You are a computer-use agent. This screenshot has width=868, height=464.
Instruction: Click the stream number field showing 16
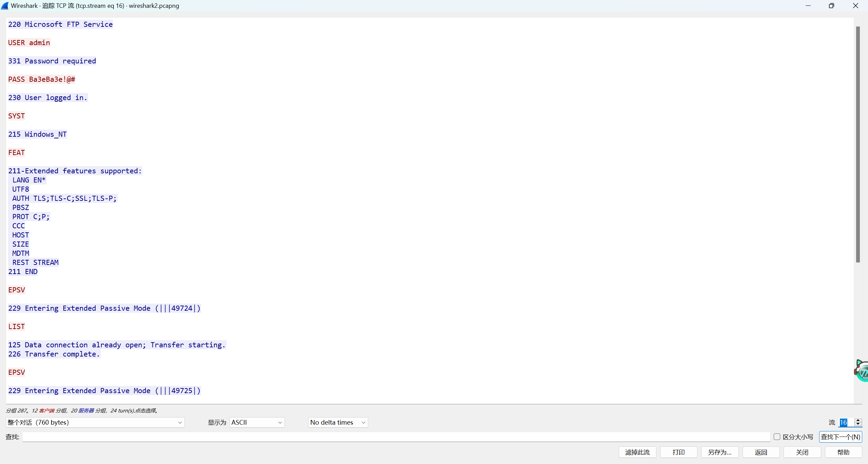[846, 422]
